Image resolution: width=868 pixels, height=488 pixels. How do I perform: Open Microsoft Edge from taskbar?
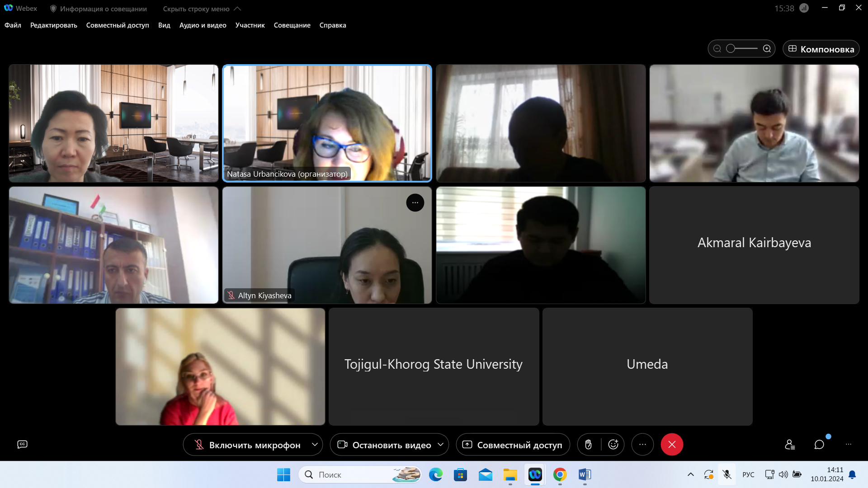coord(436,474)
